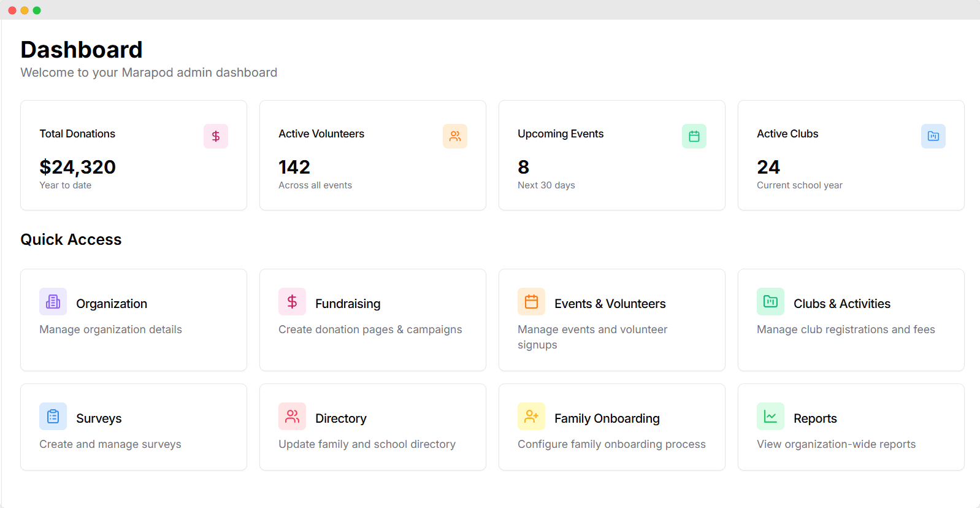Viewport: 980px width, 508px height.
Task: Open the Reports section
Action: click(851, 427)
